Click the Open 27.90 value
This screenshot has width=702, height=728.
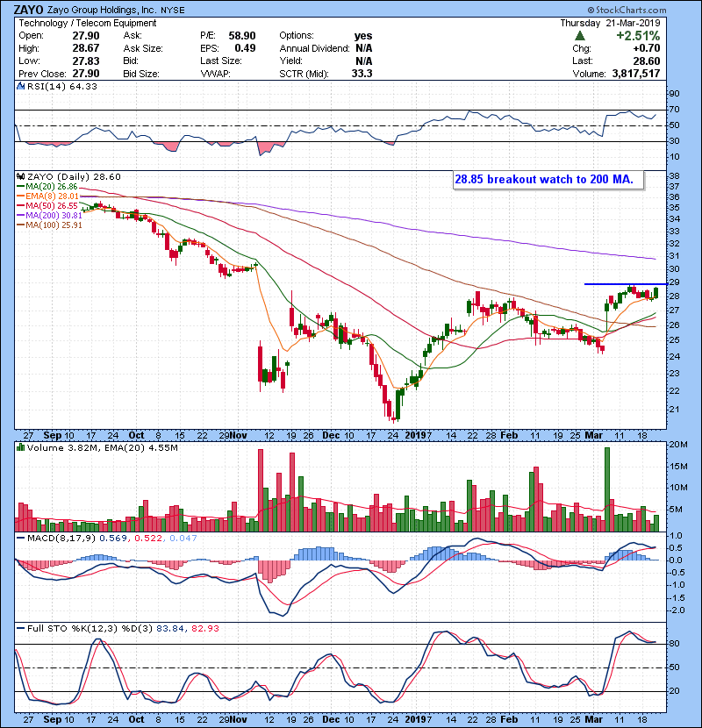86,36
